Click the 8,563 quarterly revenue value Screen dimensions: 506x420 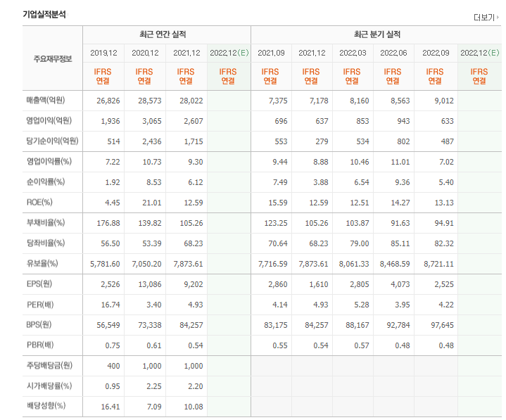400,101
